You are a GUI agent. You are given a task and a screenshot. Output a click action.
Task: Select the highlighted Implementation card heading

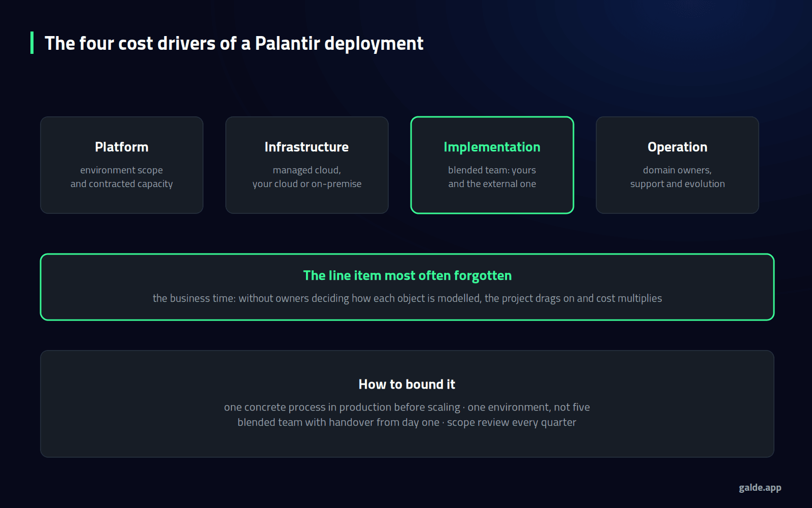[492, 147]
